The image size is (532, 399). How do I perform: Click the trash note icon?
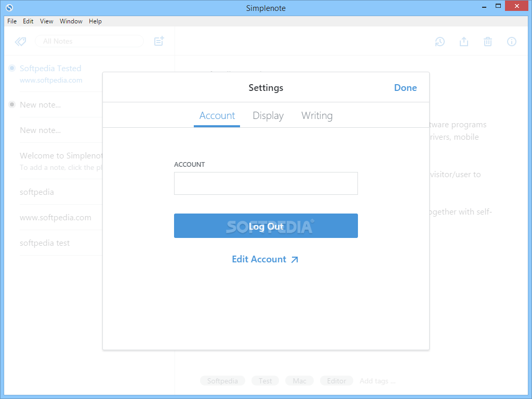487,42
